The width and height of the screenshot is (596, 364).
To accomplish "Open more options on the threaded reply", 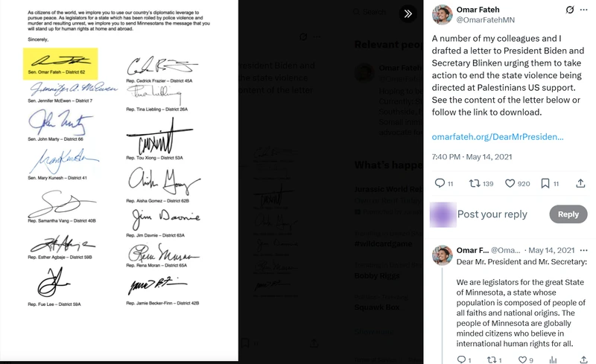I will 583,250.
